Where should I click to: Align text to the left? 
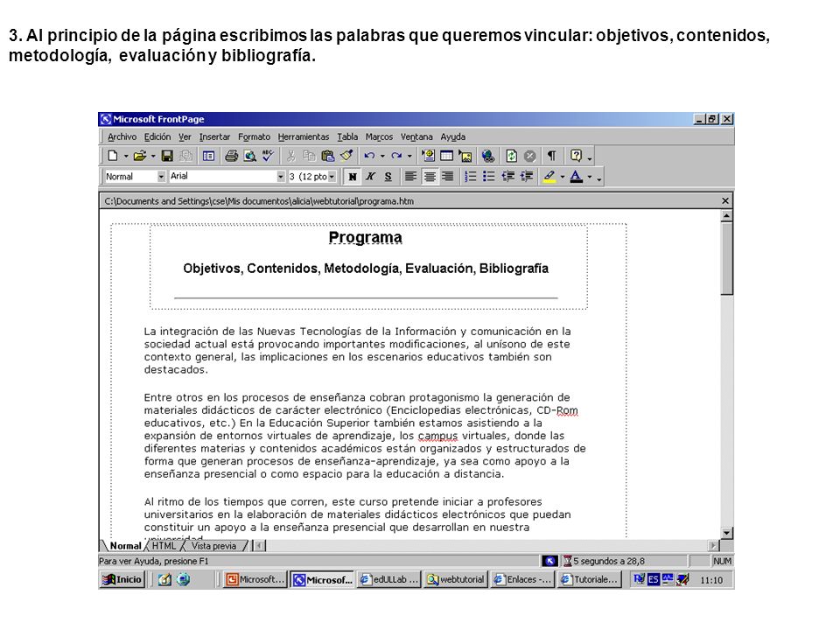(411, 176)
